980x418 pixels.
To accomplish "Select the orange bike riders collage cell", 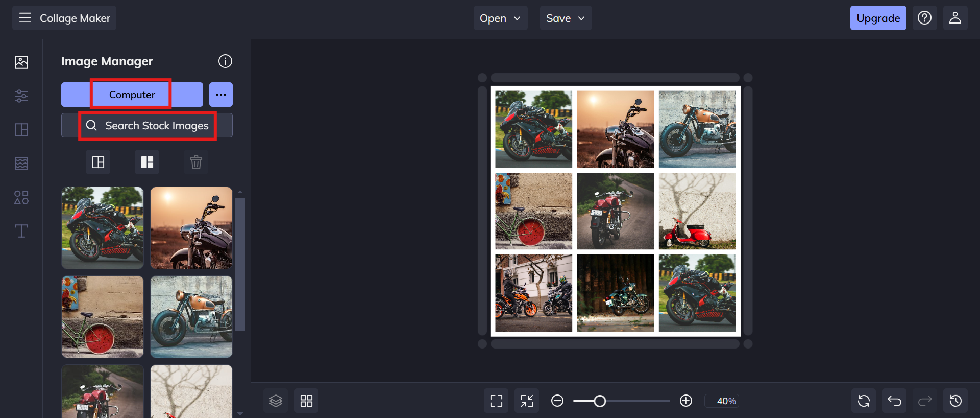I will tap(534, 293).
